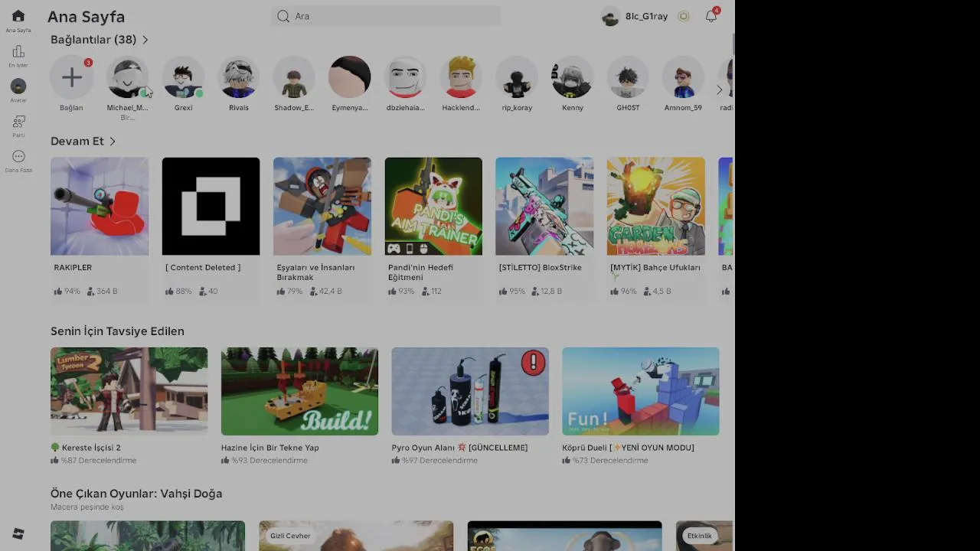Click the 8lc_G1ray username
The width and height of the screenshot is (980, 551).
pos(646,16)
